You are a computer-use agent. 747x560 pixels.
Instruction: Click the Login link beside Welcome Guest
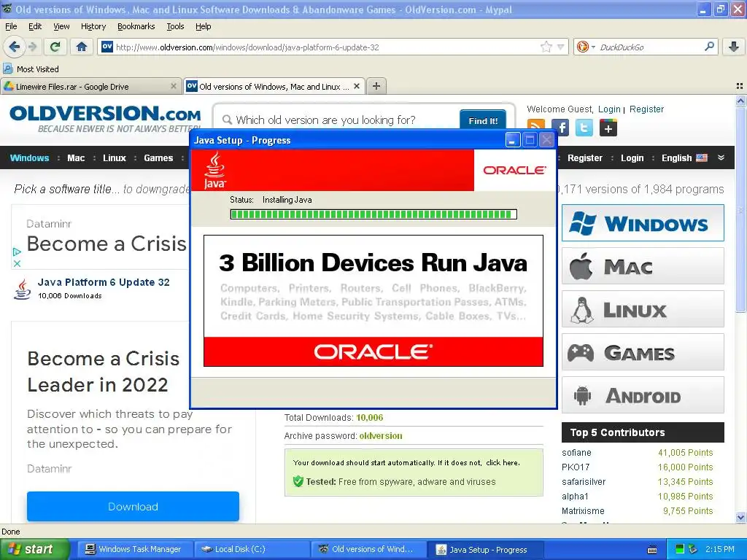coord(609,109)
